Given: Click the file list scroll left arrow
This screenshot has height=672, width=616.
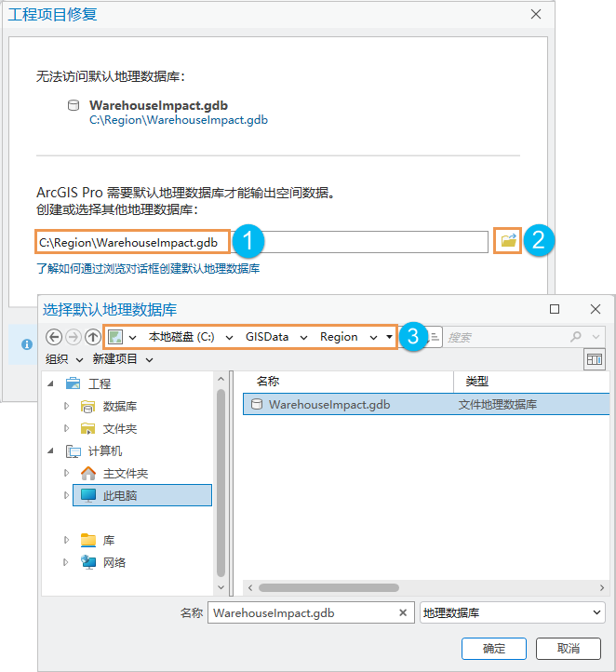Looking at the screenshot, I should point(250,587).
